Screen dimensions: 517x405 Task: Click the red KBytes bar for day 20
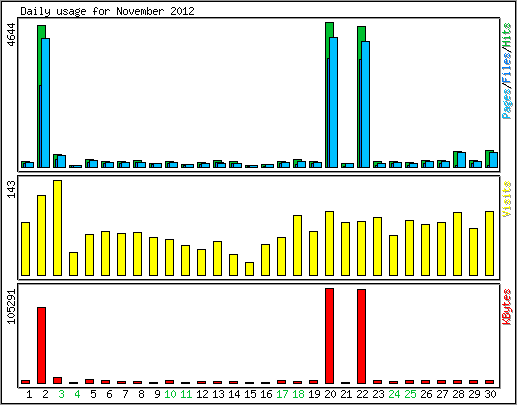coord(329,336)
